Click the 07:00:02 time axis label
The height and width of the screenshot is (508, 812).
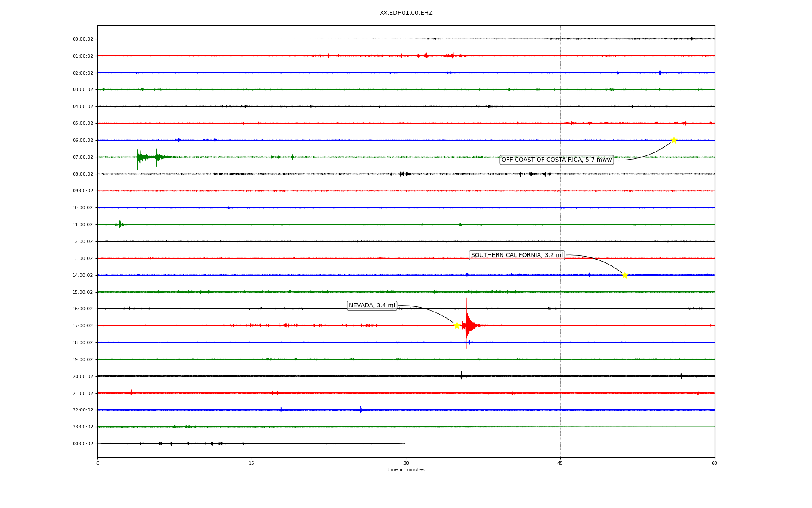coord(83,157)
